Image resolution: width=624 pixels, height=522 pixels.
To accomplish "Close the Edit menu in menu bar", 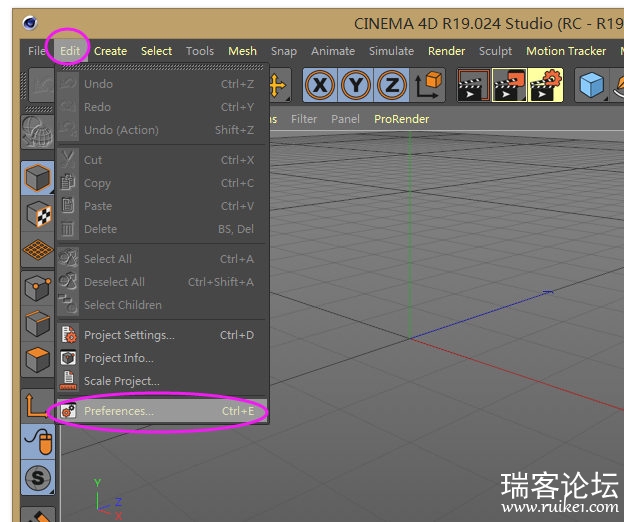I will pyautogui.click(x=70, y=51).
